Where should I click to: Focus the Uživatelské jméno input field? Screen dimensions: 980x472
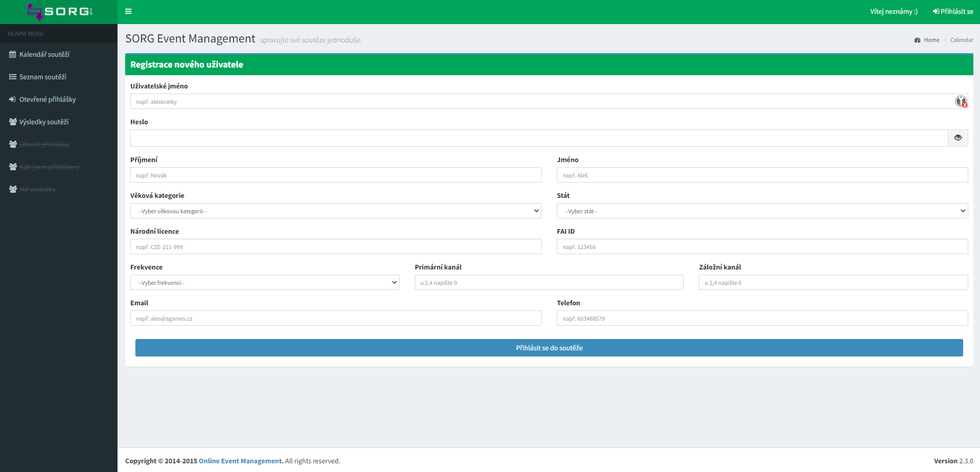pyautogui.click(x=549, y=101)
